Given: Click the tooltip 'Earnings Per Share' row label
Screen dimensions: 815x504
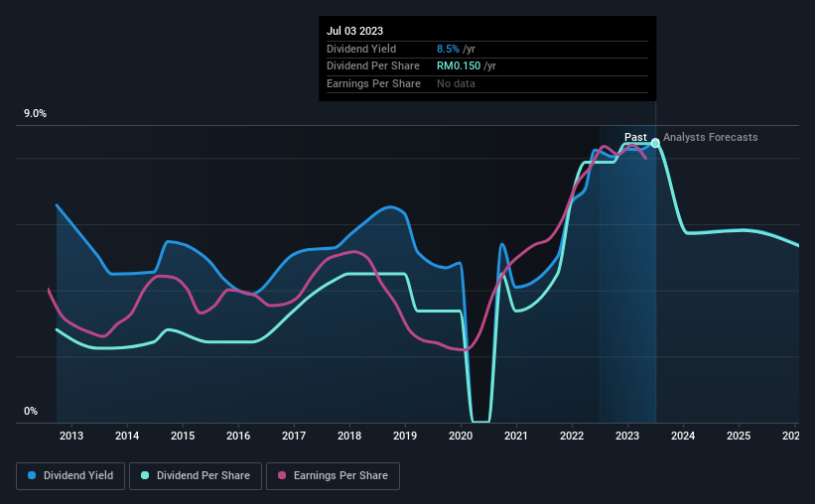Looking at the screenshot, I should tap(373, 83).
